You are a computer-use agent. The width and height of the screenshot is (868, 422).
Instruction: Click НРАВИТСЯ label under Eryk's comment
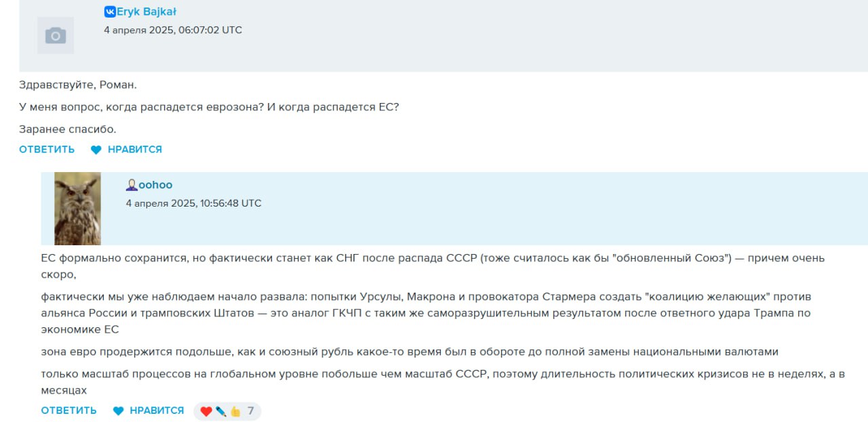click(x=135, y=149)
